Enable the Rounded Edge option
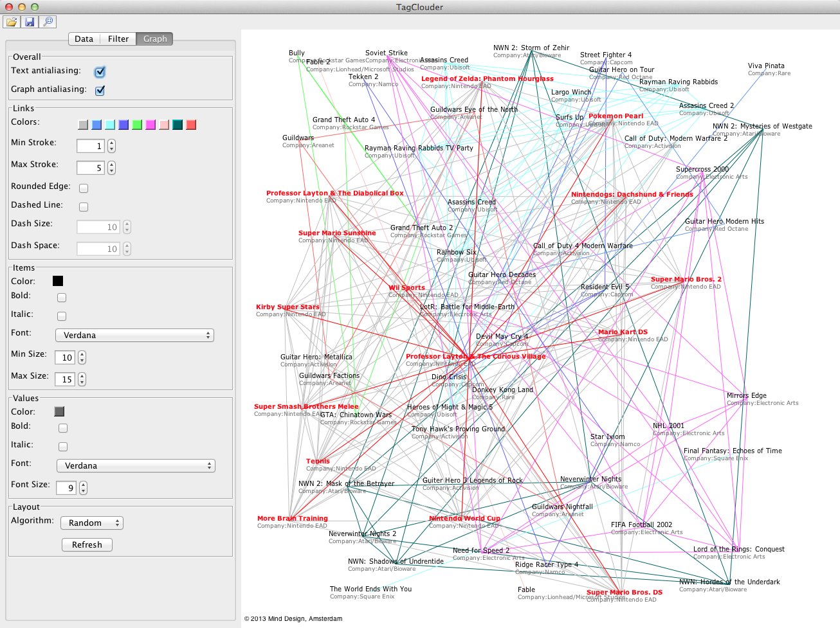840x628 pixels. coord(84,188)
